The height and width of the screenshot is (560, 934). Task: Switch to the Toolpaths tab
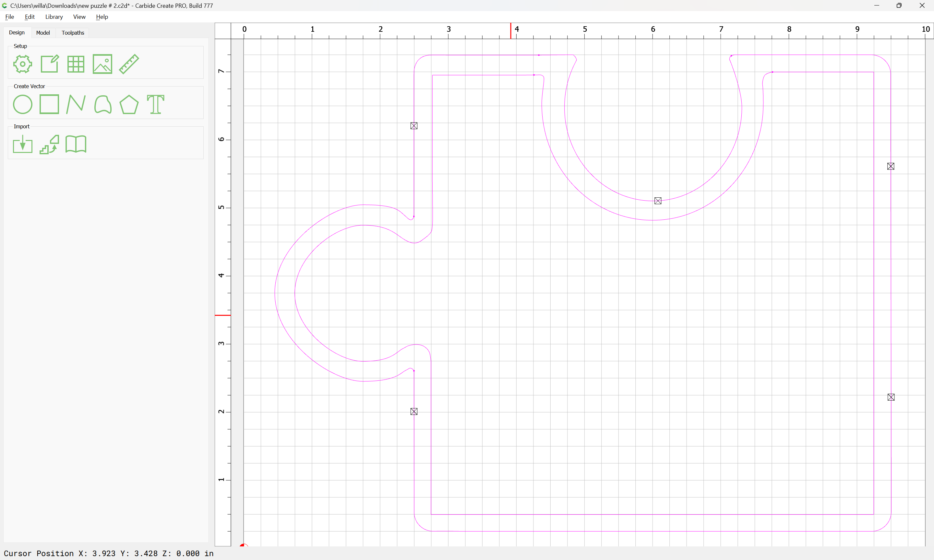click(73, 33)
